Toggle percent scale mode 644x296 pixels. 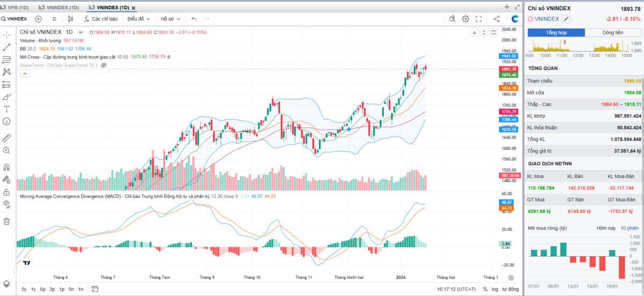pos(485,289)
